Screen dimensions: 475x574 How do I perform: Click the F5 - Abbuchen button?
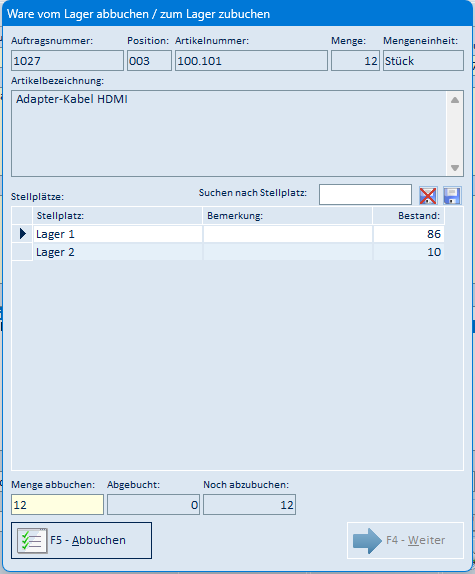(x=81, y=540)
